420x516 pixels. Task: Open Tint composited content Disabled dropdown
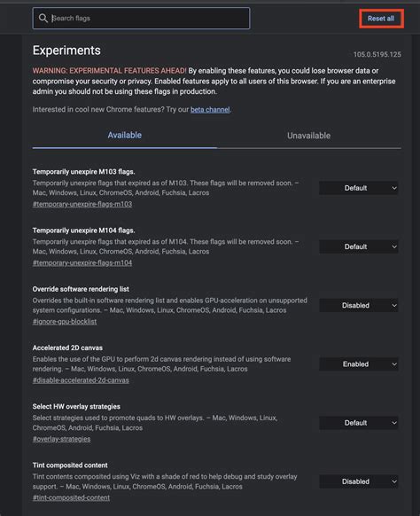359,481
